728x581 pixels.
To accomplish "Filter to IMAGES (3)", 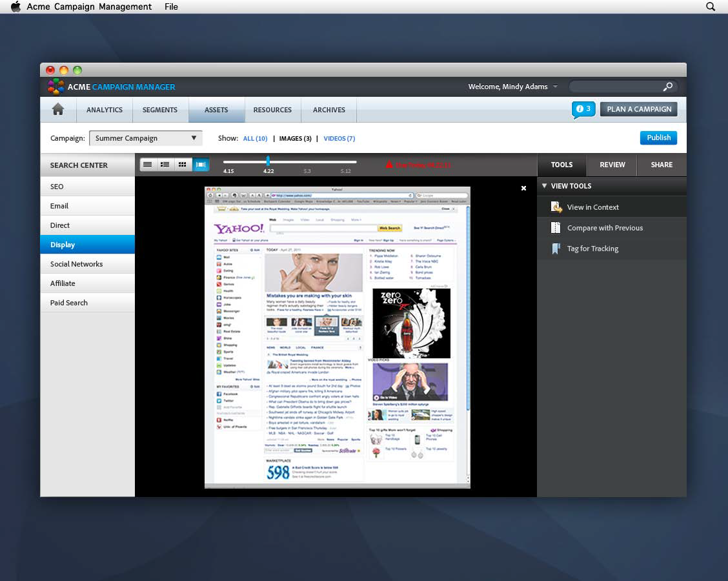I will click(296, 138).
